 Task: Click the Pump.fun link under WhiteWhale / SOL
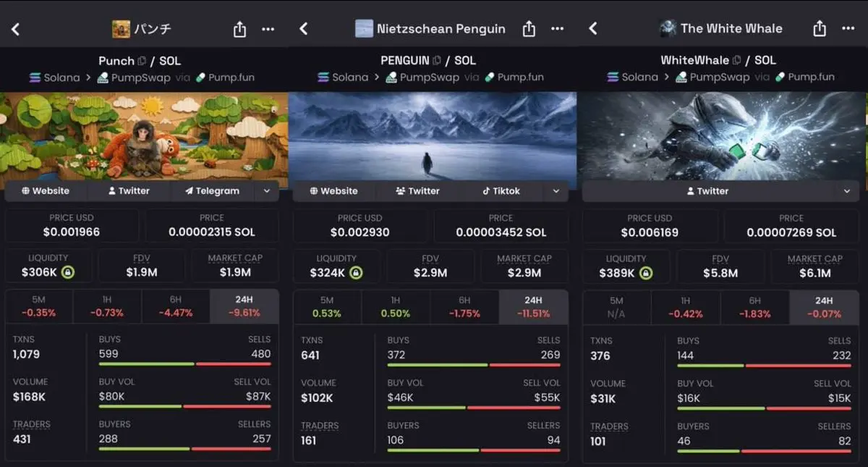804,77
